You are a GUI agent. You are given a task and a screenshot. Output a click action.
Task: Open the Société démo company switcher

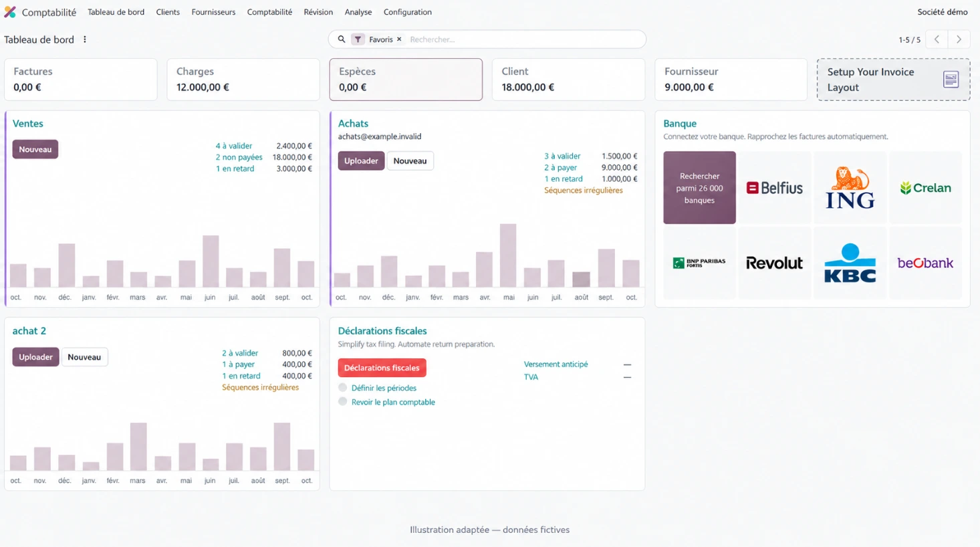(943, 12)
